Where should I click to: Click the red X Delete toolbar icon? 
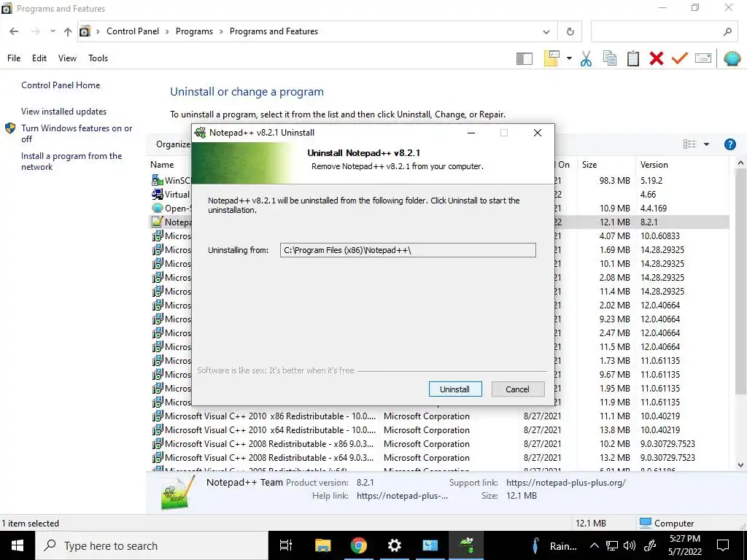657,58
